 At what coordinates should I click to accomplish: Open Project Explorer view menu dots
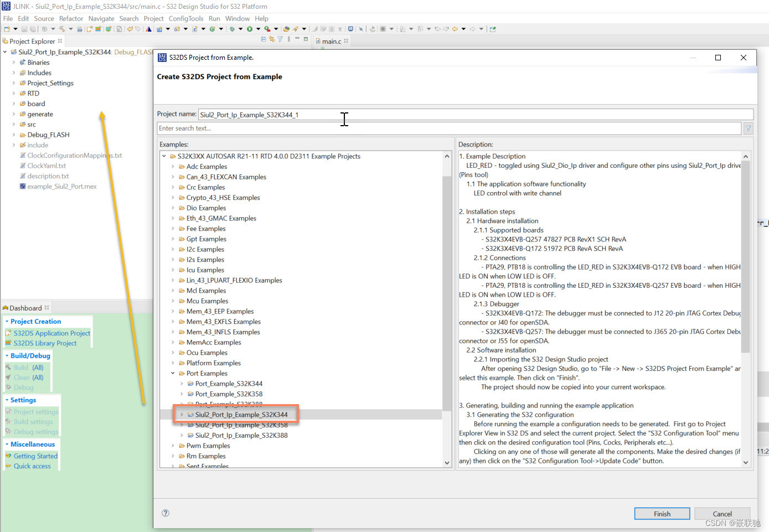(x=288, y=39)
